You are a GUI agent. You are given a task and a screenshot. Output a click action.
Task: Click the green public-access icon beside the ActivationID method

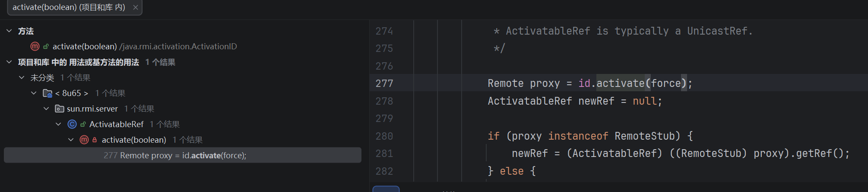(x=46, y=46)
